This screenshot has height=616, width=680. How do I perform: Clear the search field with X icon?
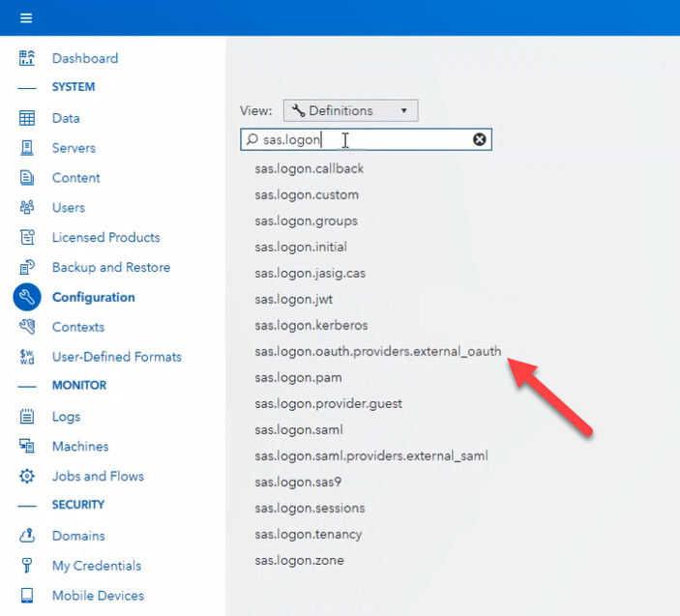[479, 139]
